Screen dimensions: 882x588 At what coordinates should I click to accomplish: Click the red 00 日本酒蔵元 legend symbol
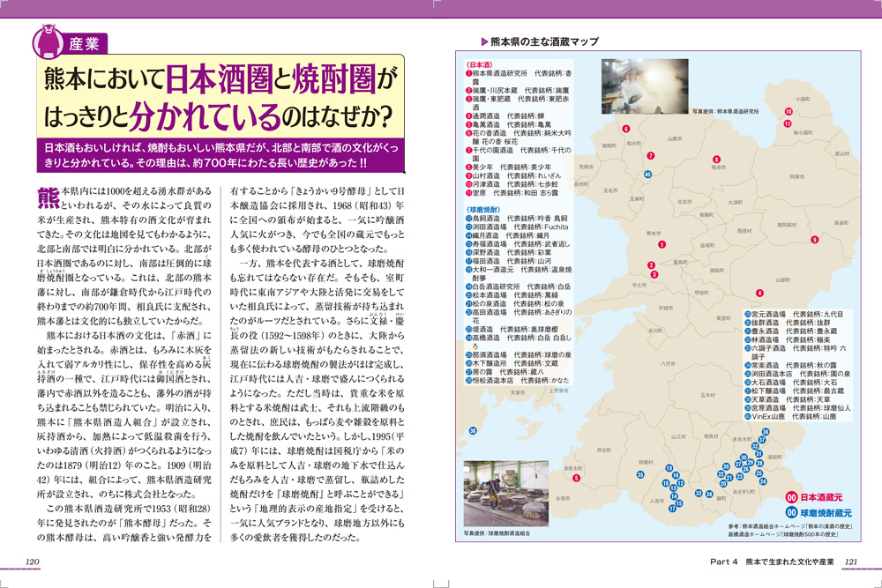pyautogui.click(x=792, y=497)
